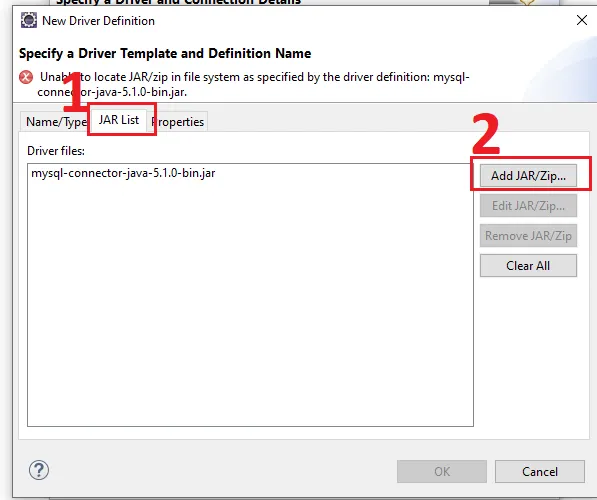Click the Add JAR/Zip... button
This screenshot has width=597, height=500.
(x=528, y=176)
